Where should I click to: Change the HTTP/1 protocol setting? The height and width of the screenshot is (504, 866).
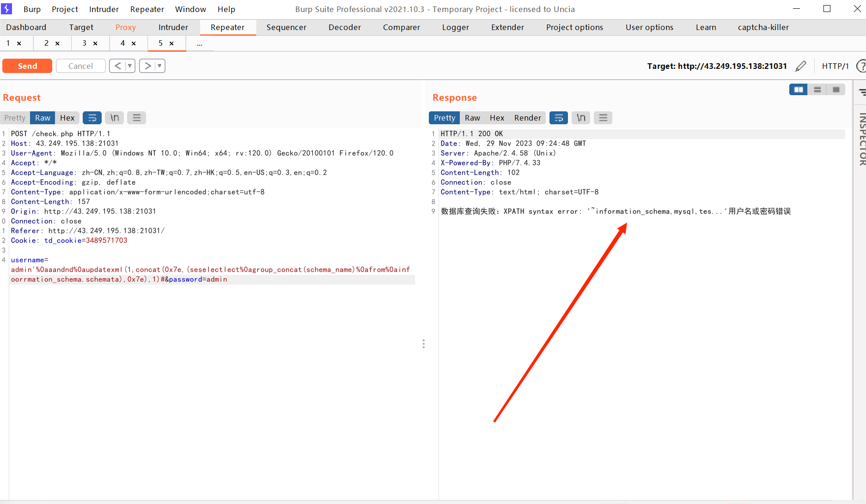[835, 66]
